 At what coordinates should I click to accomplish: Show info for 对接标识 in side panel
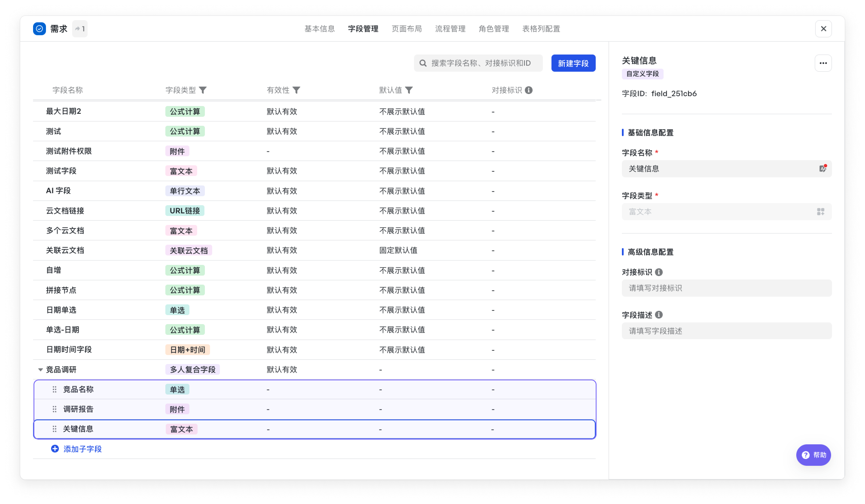pyautogui.click(x=659, y=272)
